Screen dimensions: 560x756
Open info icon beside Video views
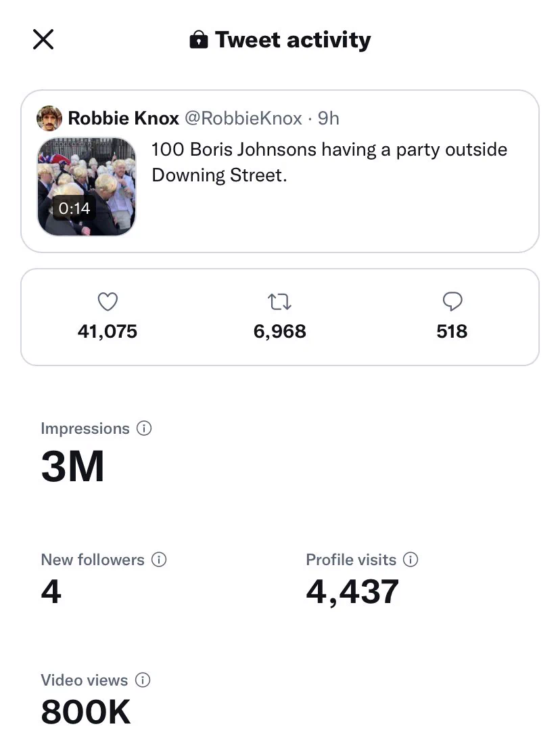point(143,680)
